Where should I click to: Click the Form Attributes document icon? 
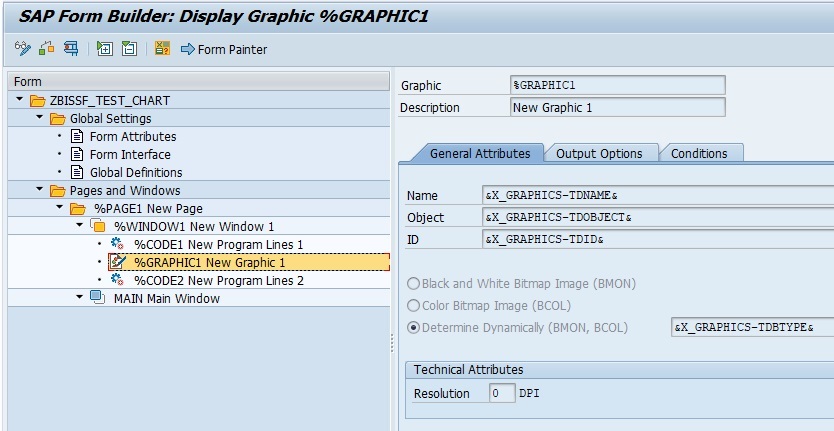77,136
